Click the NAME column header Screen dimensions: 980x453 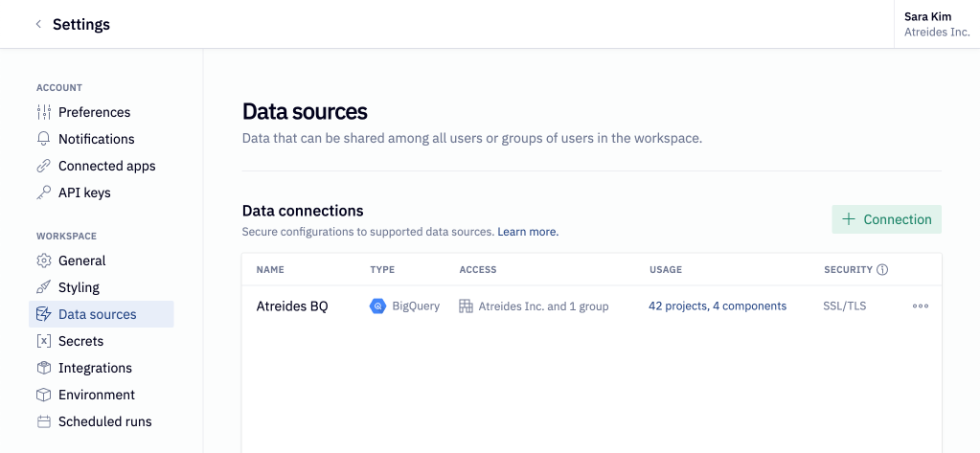coord(270,270)
